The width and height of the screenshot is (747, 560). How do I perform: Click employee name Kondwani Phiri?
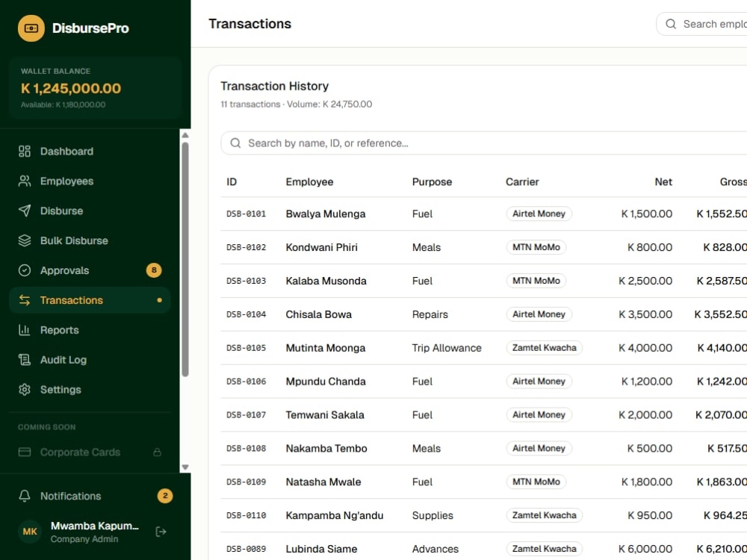pos(321,247)
